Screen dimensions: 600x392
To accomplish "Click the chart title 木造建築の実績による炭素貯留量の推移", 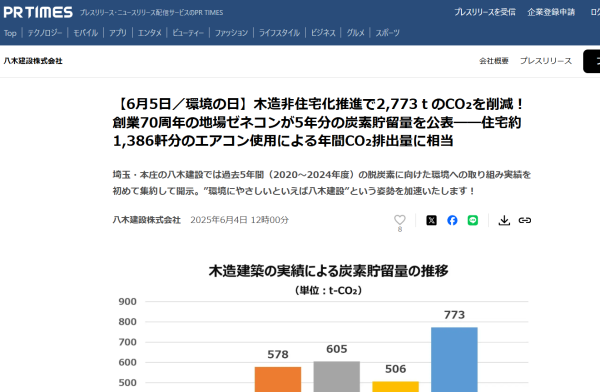I will [x=328, y=271].
